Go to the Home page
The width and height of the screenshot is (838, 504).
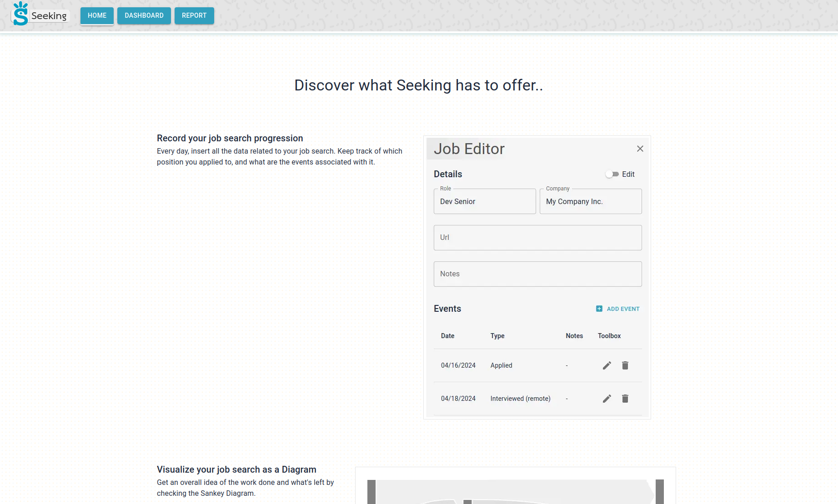tap(97, 15)
